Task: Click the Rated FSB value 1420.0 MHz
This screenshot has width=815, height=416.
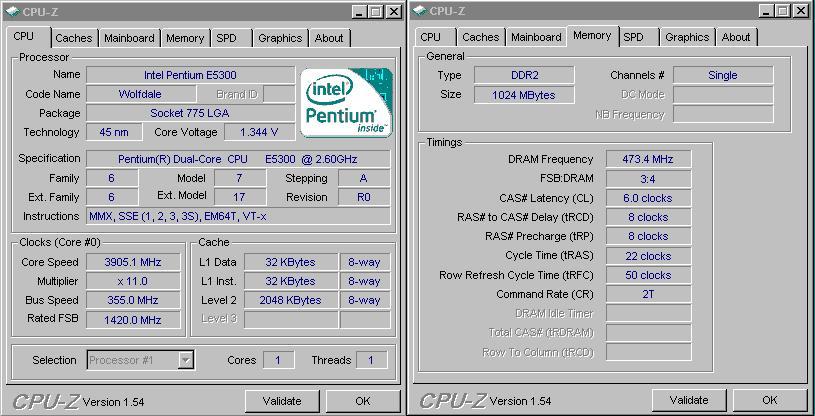Action: point(133,319)
